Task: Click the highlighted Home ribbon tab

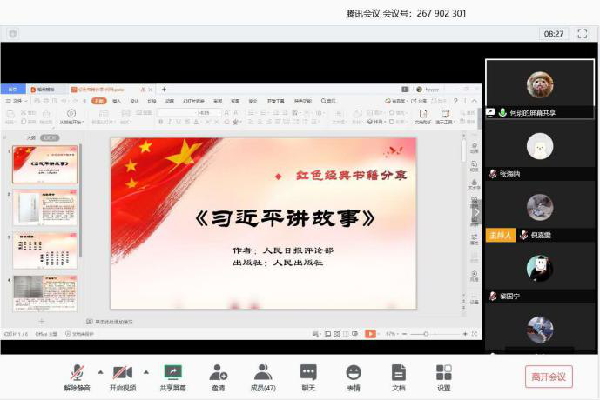Action: click(x=98, y=101)
